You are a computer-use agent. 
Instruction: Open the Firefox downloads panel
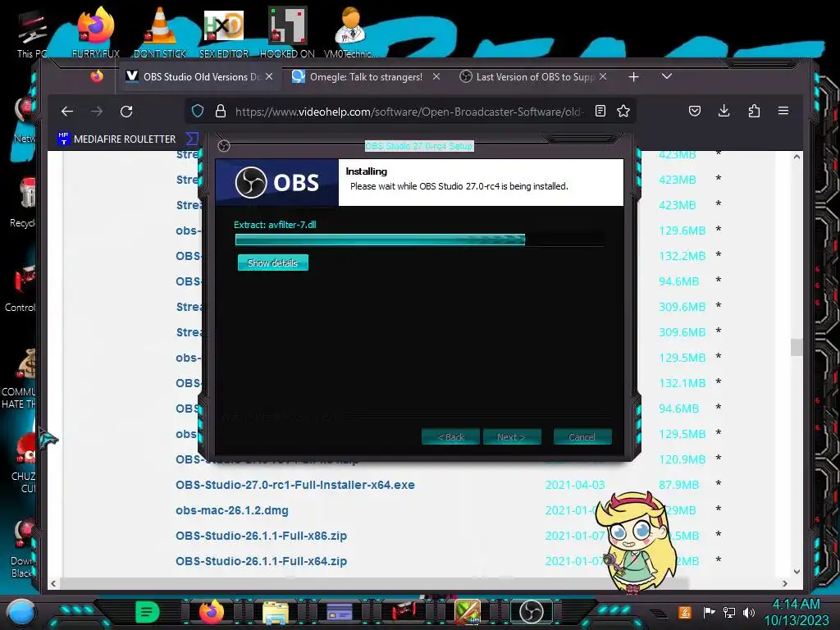[724, 111]
